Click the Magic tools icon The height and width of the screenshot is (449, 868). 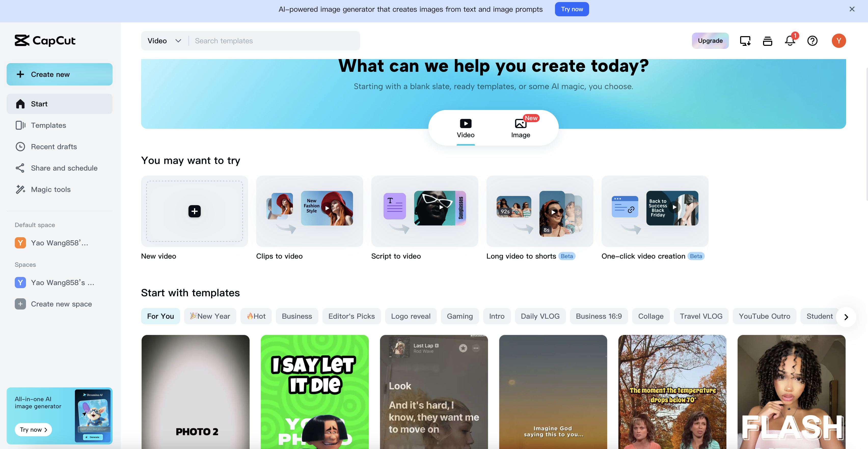coord(21,189)
